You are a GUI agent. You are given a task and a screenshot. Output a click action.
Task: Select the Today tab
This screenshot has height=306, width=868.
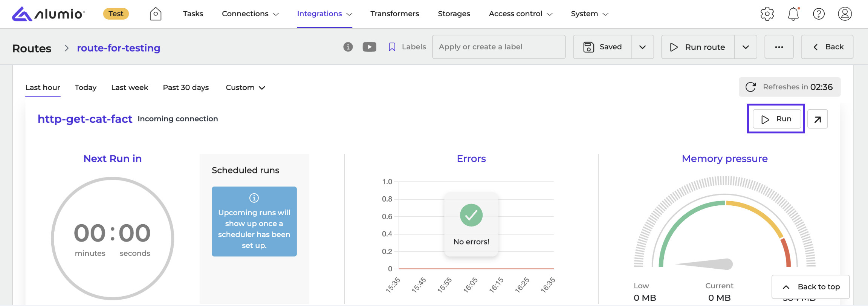point(86,87)
